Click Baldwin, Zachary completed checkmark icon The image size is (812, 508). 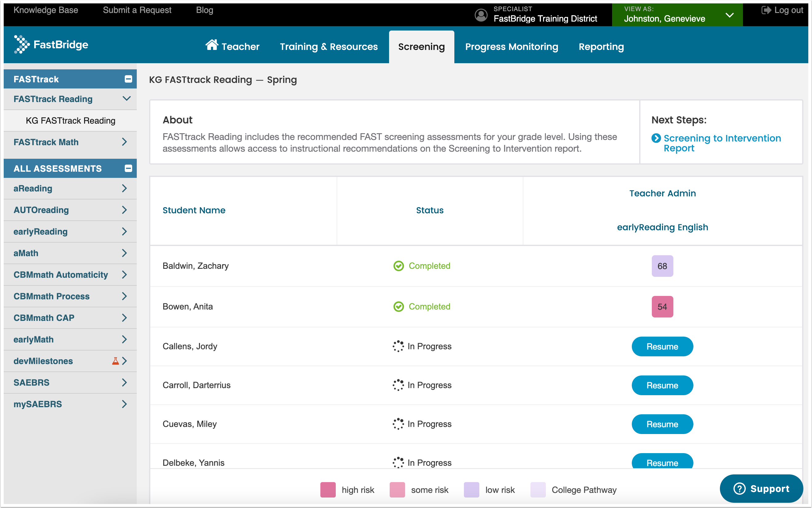tap(398, 266)
